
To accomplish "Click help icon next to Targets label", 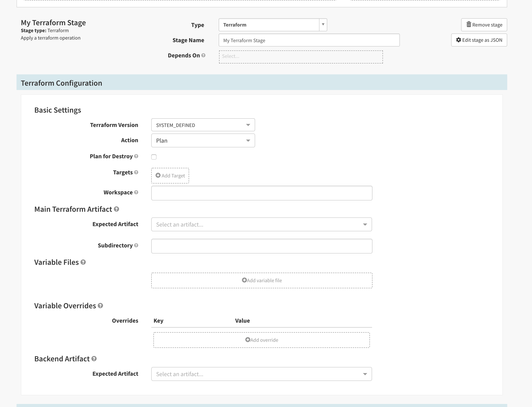I will [x=136, y=172].
